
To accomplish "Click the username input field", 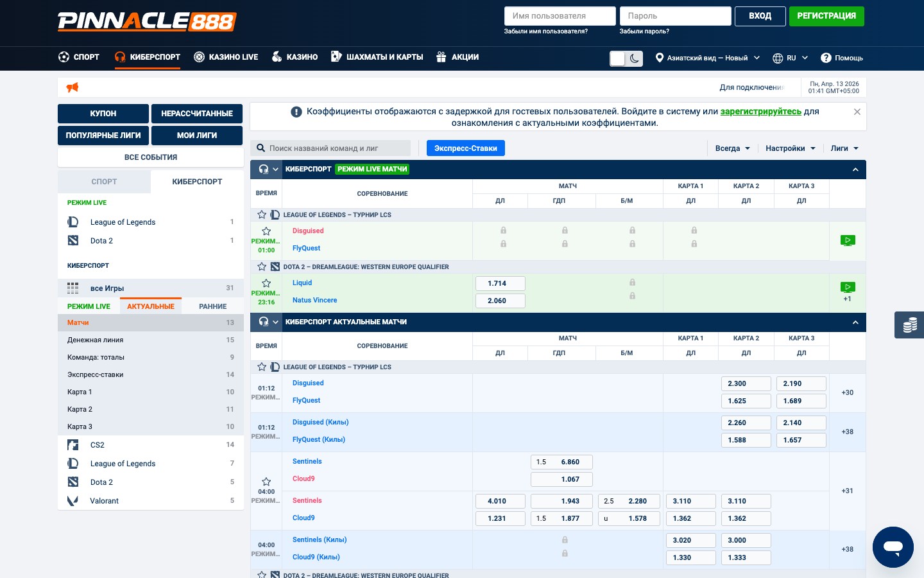I will coord(560,16).
